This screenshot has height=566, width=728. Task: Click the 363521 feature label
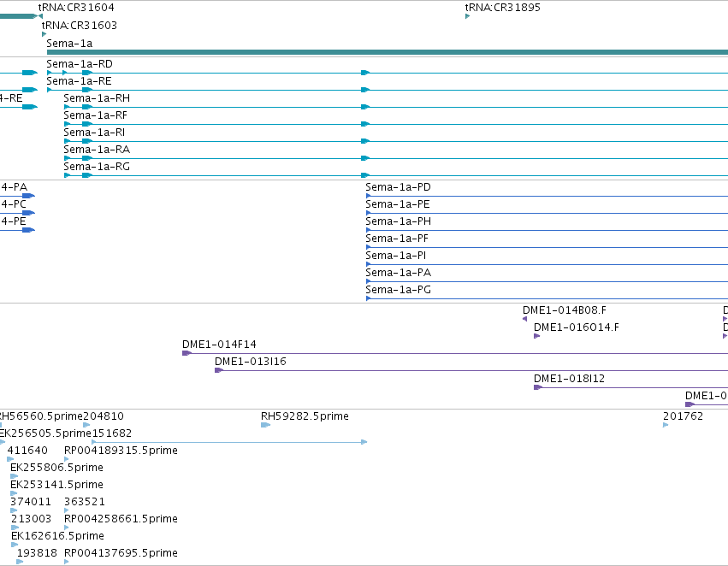(85, 502)
